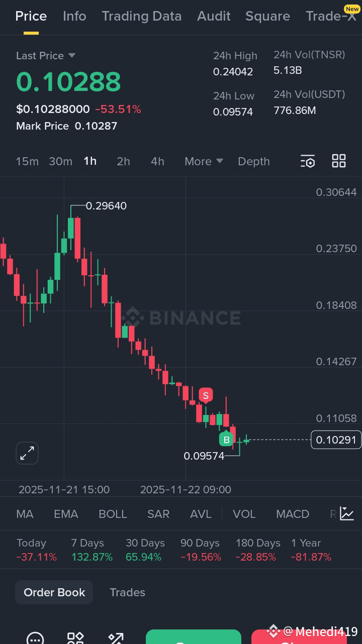
Task: Tap the green B buy marker
Action: (x=226, y=439)
